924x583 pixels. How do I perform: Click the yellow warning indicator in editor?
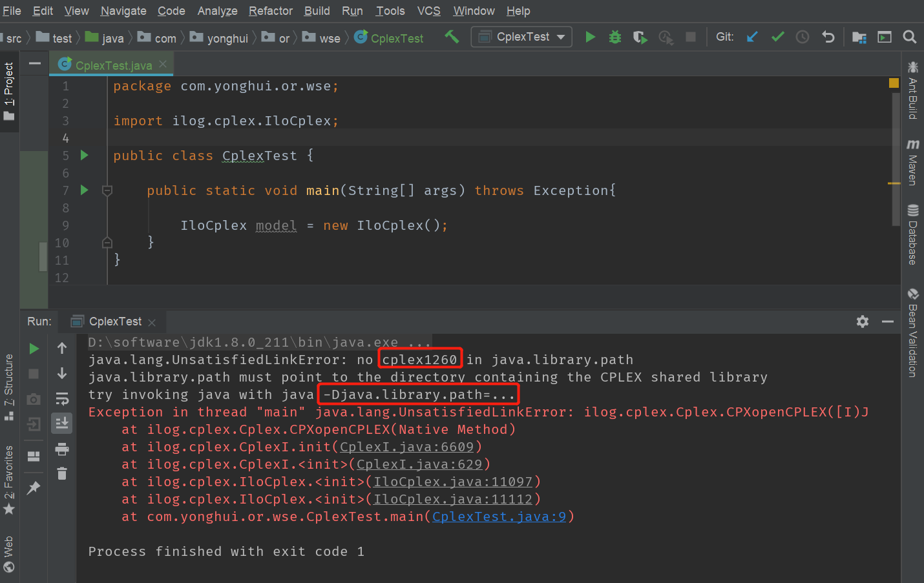tap(894, 83)
